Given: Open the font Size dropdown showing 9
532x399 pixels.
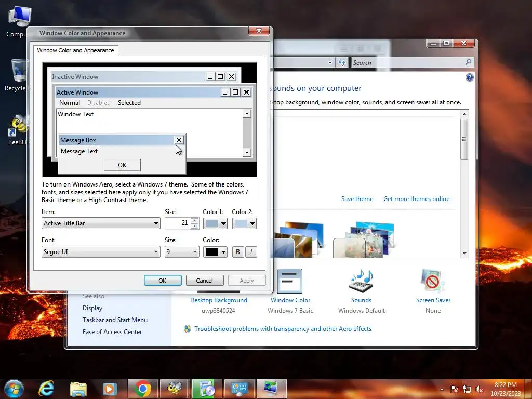Looking at the screenshot, I should click(x=182, y=252).
